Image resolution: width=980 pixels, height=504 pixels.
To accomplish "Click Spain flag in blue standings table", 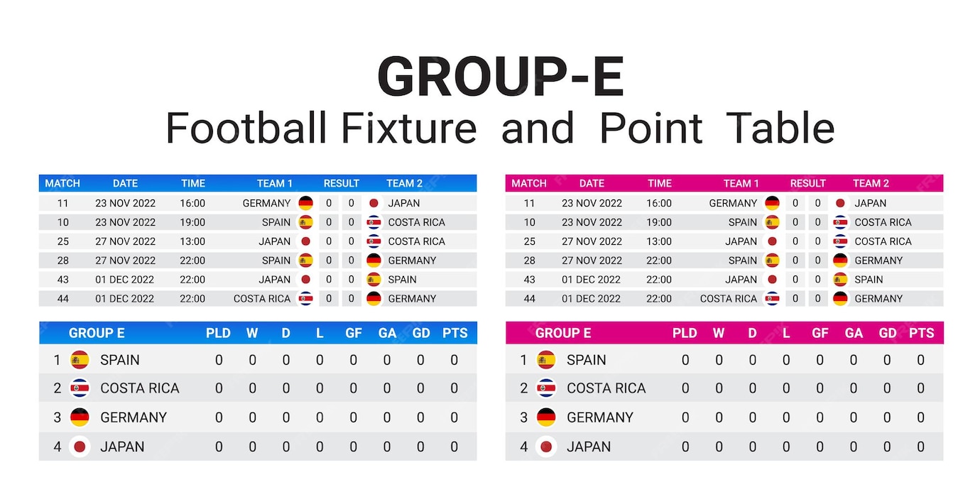I will tap(80, 360).
